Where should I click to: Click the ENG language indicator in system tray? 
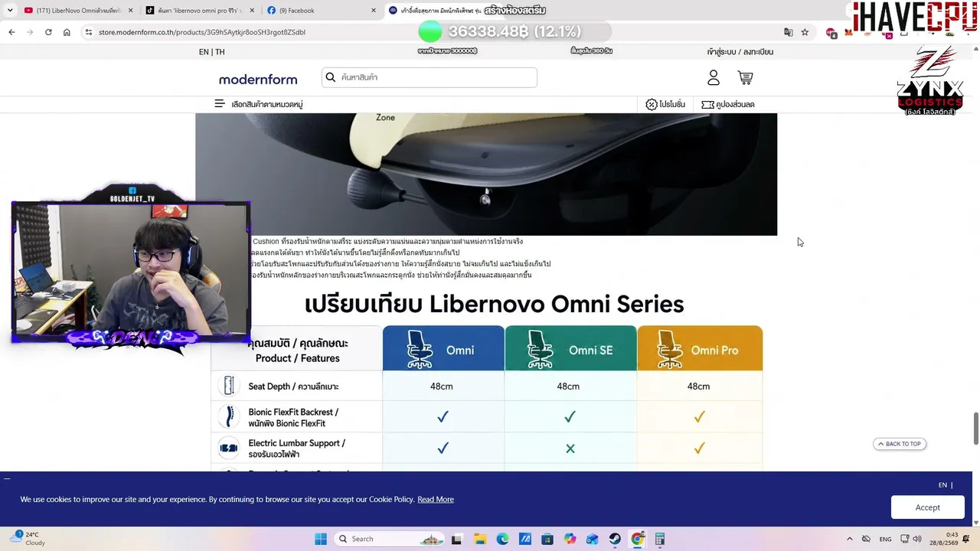click(885, 539)
